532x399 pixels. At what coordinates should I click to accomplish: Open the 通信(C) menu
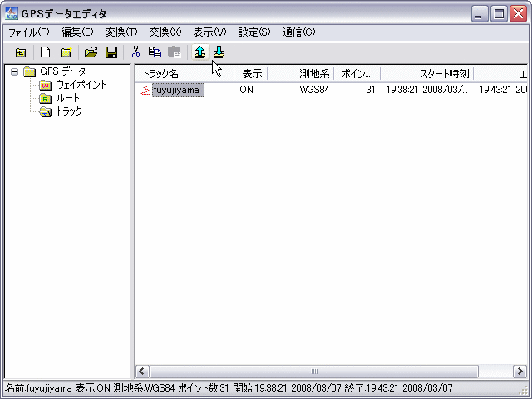(x=298, y=32)
